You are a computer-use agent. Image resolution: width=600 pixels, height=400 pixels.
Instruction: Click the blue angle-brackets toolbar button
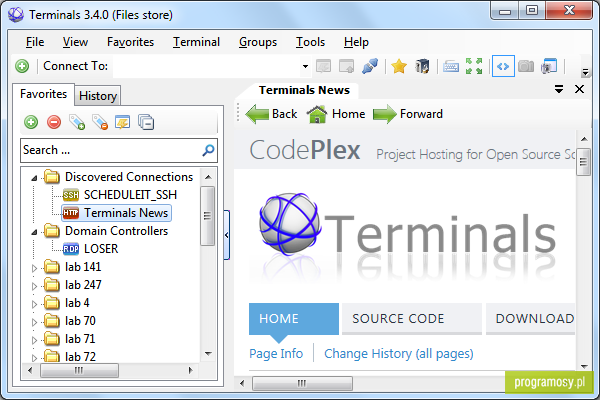[x=503, y=66]
